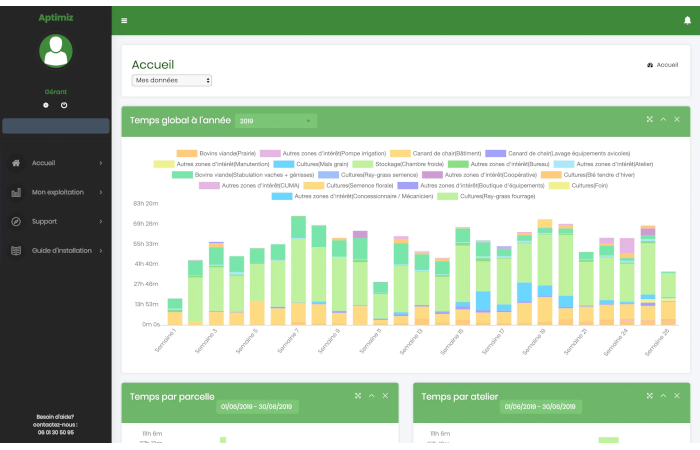The image size is (700, 450).
Task: Click the Guide d'installation book icon
Action: coord(16,250)
